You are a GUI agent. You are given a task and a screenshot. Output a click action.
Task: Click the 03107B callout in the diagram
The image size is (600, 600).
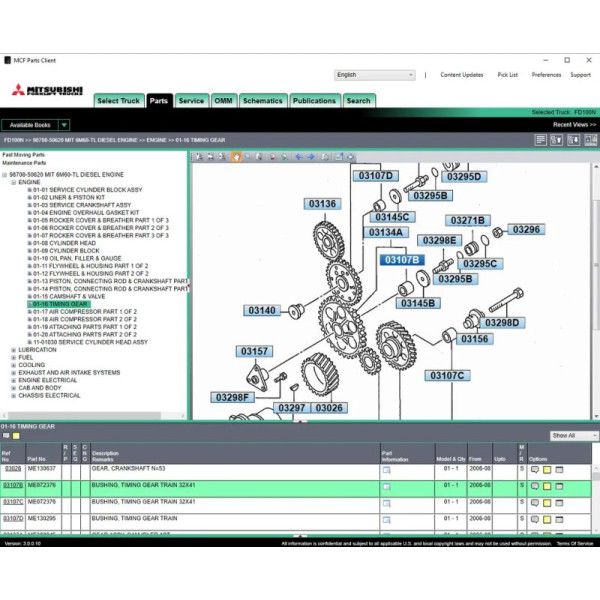pyautogui.click(x=402, y=260)
